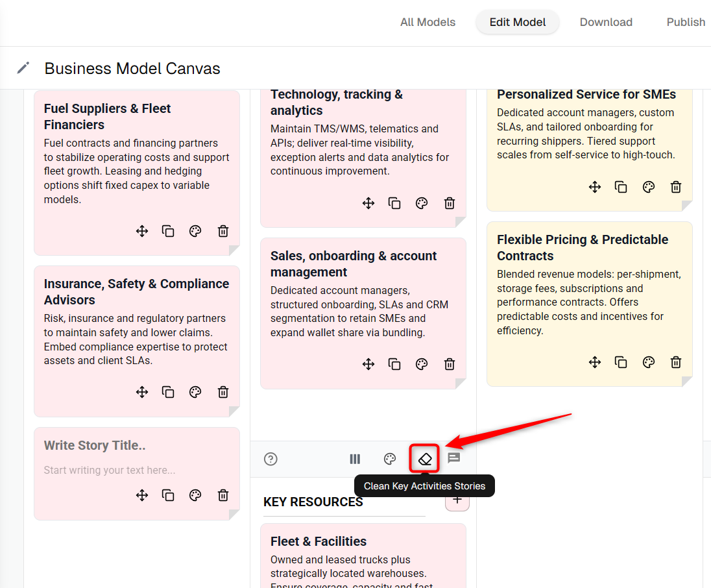
Task: Copy the Personalized Service for SMEs card
Action: coord(621,187)
